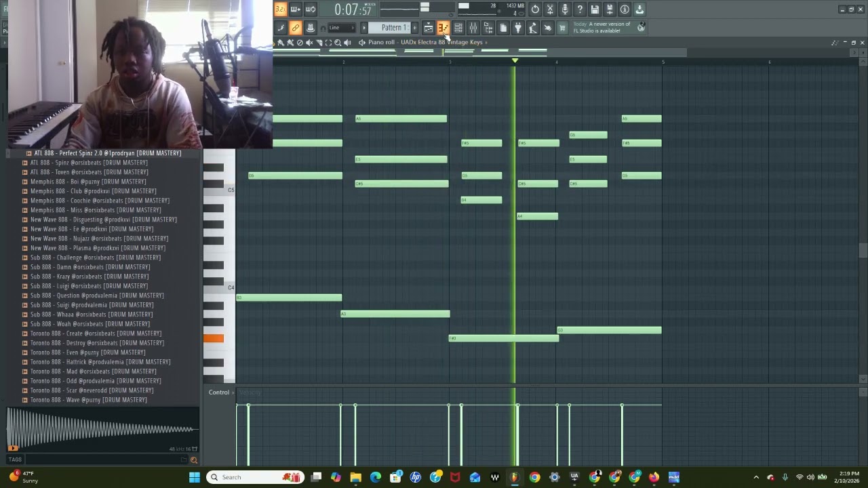Open the project info icon
Image resolution: width=868 pixels, height=488 pixels.
tap(625, 9)
